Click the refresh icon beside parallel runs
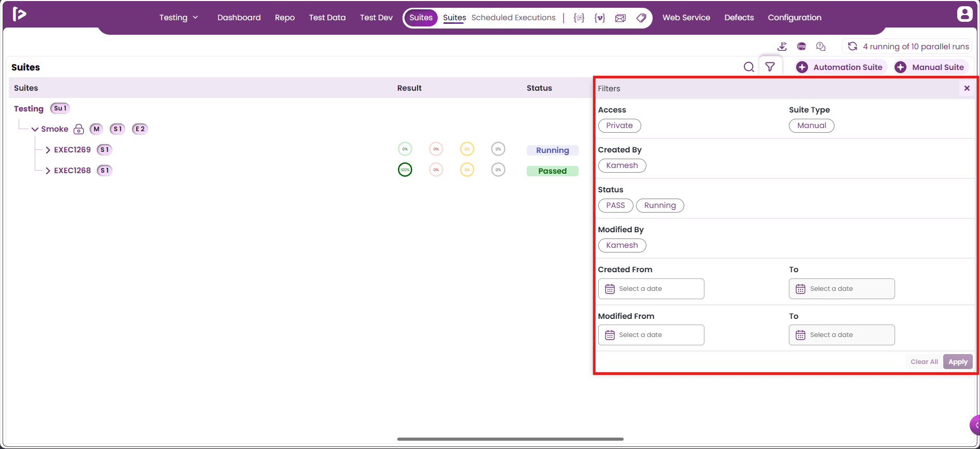The image size is (980, 449). 853,46
